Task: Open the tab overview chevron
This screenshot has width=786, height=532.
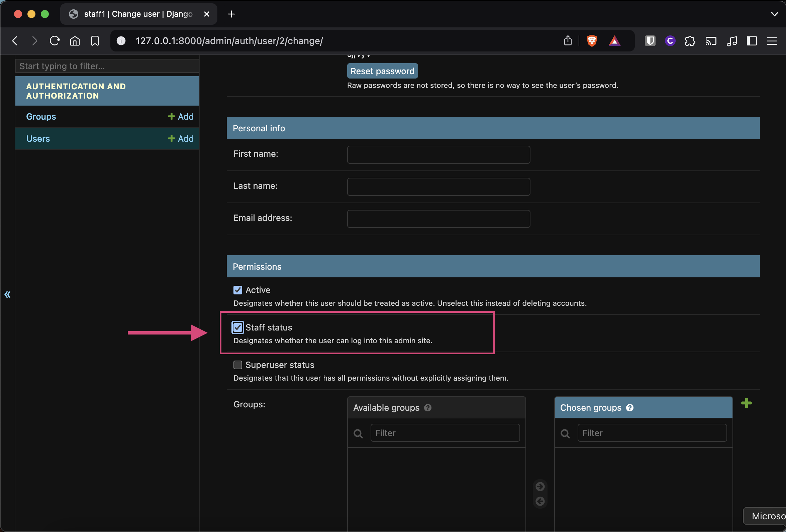Action: [x=775, y=14]
